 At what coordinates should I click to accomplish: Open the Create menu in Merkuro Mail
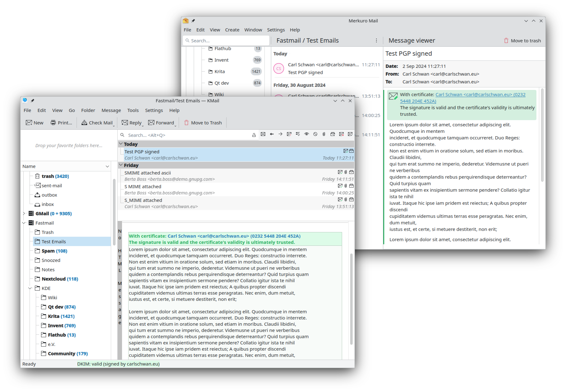(x=232, y=30)
